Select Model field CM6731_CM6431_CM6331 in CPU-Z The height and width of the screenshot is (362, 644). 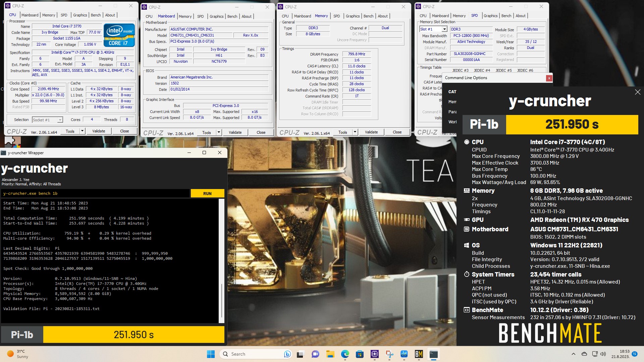[201, 35]
